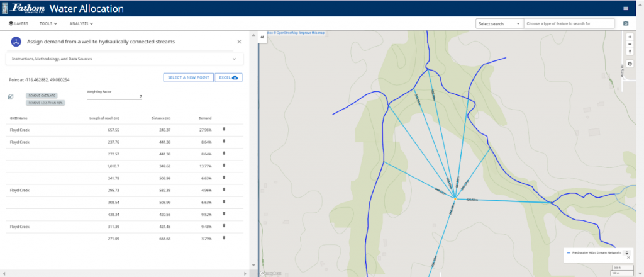
Task: Delete the row with reach 272.57
Action: click(224, 154)
